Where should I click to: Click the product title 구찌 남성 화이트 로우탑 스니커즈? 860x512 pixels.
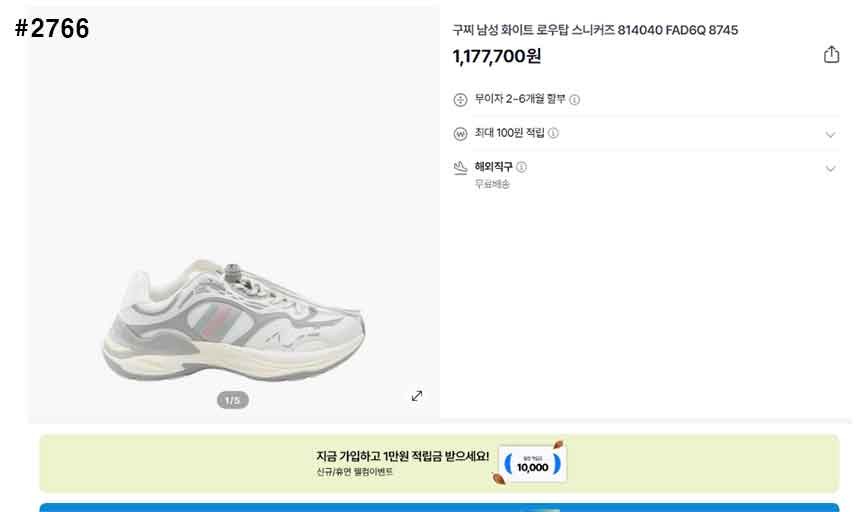[533, 30]
